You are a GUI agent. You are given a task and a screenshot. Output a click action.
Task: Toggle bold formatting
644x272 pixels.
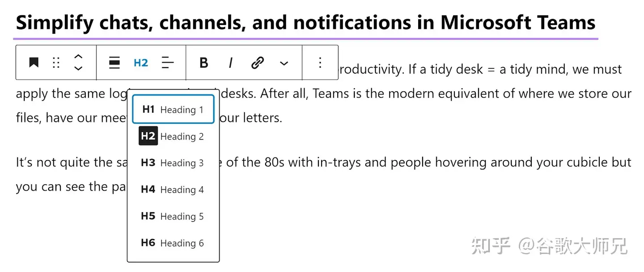[x=203, y=63]
